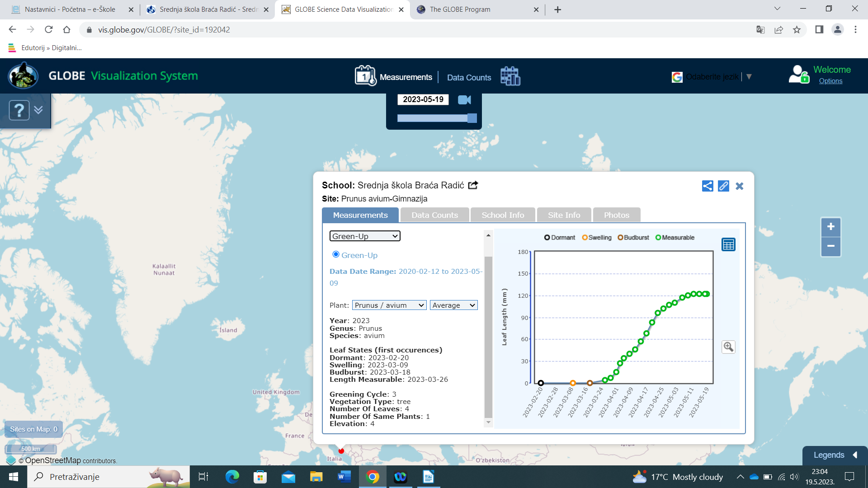The width and height of the screenshot is (868, 488).
Task: Expand the Legends panel button
Action: pos(835,455)
